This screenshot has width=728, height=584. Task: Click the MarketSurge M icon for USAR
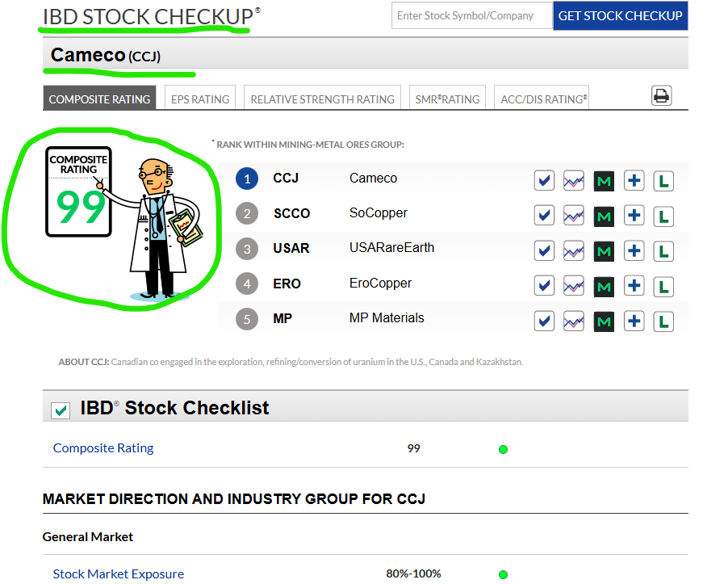604,251
